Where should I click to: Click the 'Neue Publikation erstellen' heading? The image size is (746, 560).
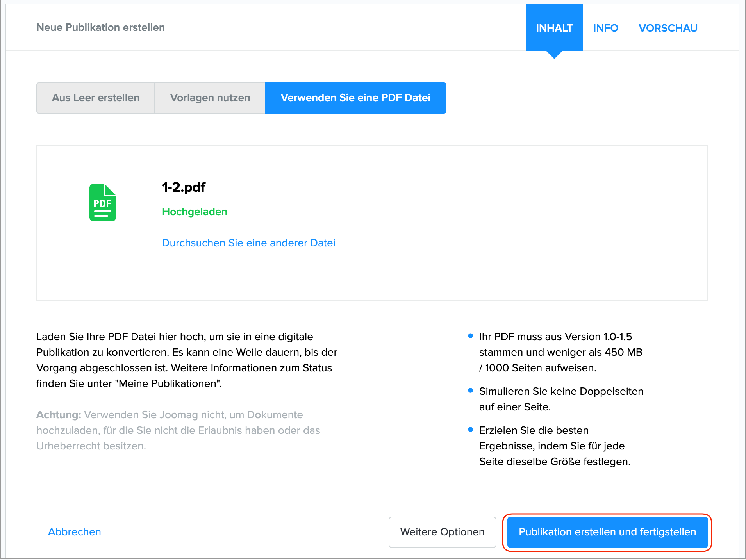(100, 27)
